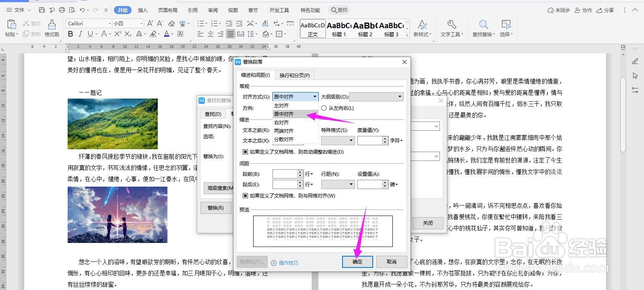Click the 段前(B) spacing input field
The image size is (644, 290).
coord(285,174)
